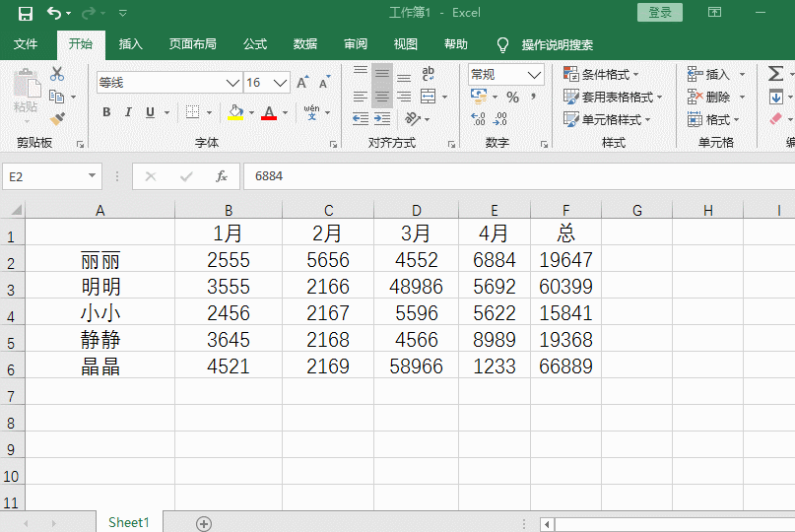The image size is (795, 532).
Task: Switch to the 公式 tab
Action: 255,44
